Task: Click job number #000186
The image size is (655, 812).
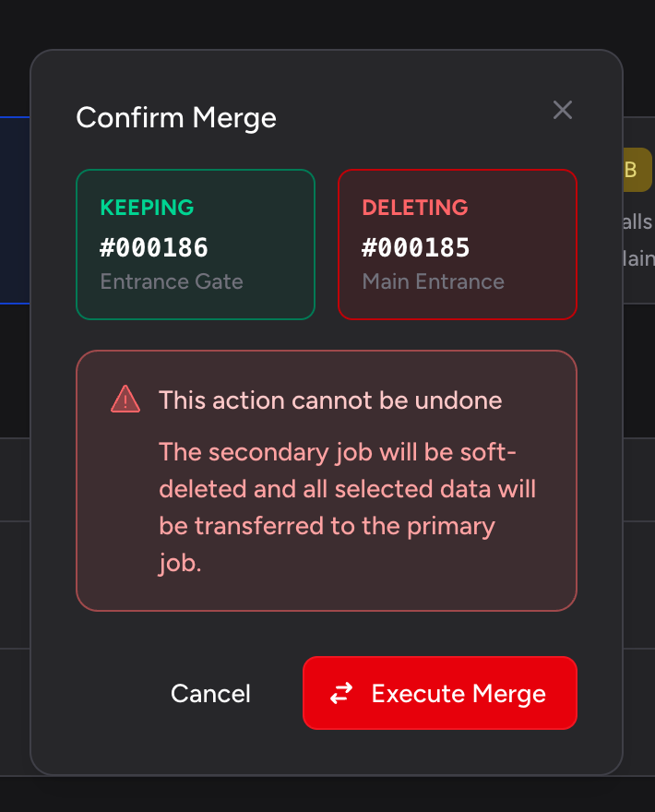Action: (x=154, y=246)
